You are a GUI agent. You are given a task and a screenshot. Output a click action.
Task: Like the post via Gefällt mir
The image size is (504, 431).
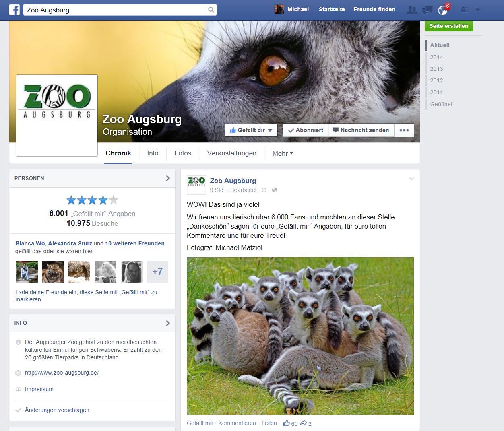tap(200, 423)
